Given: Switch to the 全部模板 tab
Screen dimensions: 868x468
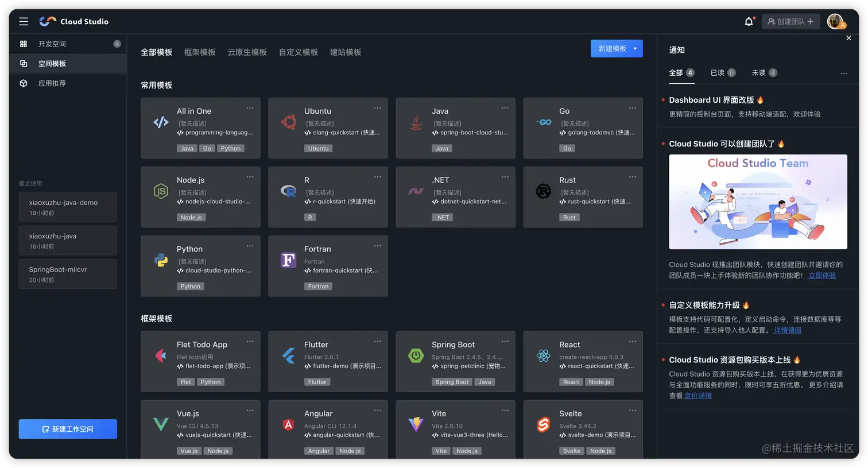Looking at the screenshot, I should pos(157,52).
